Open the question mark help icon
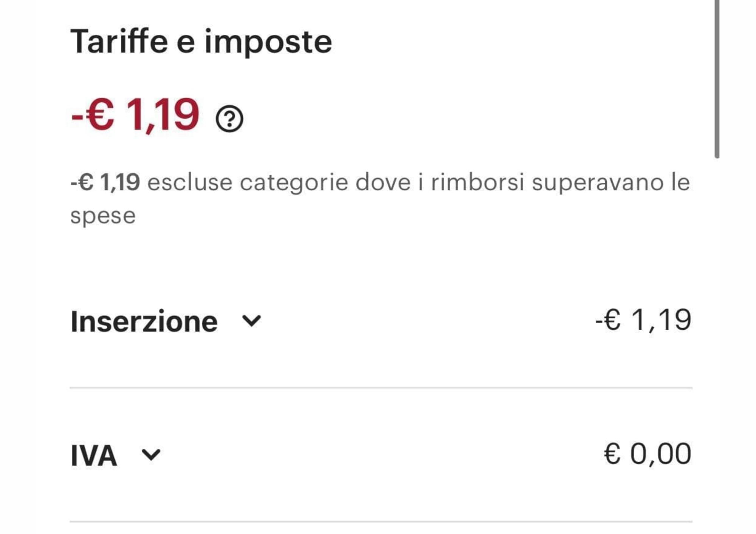The width and height of the screenshot is (756, 534). (229, 119)
